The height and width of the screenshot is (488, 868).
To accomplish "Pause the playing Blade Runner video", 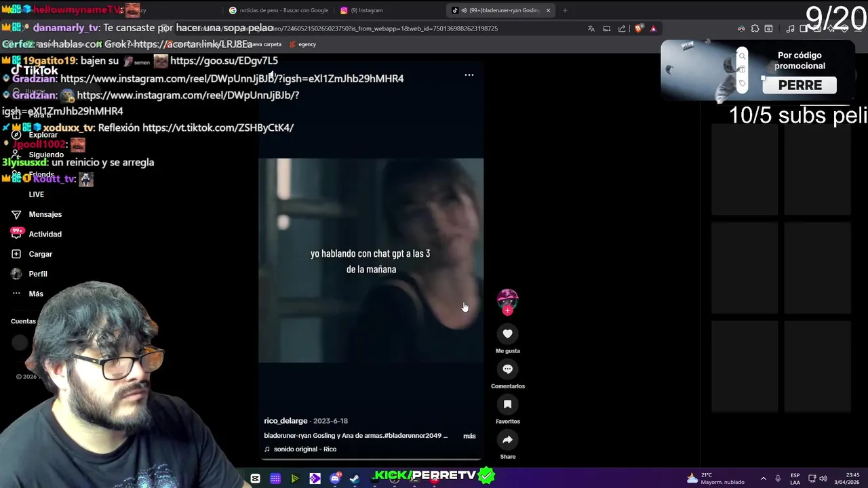I will (371, 261).
